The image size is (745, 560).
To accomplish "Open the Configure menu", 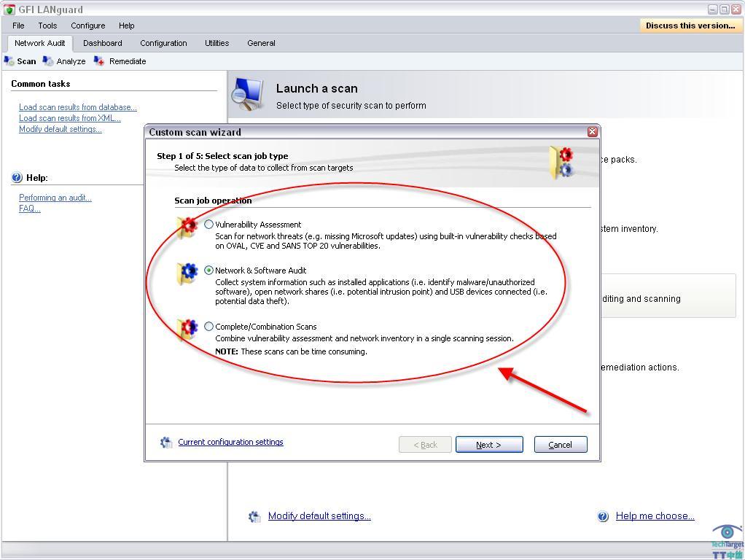I will click(x=88, y=26).
